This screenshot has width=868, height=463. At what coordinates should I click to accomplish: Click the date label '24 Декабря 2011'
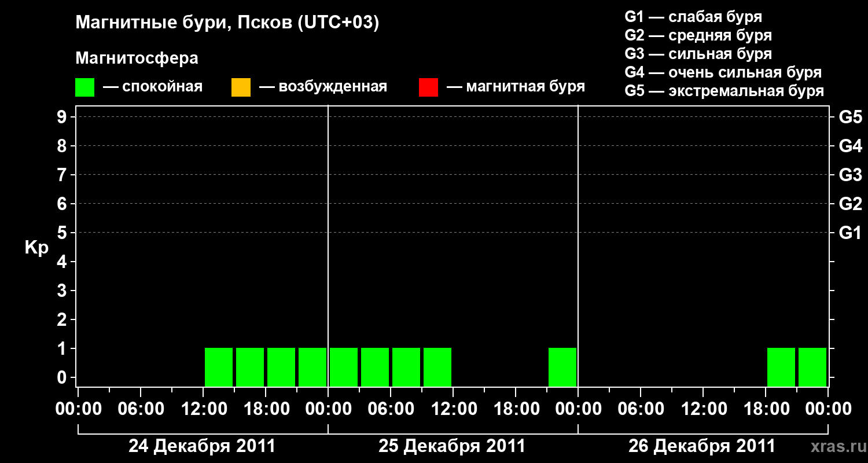[x=202, y=446]
